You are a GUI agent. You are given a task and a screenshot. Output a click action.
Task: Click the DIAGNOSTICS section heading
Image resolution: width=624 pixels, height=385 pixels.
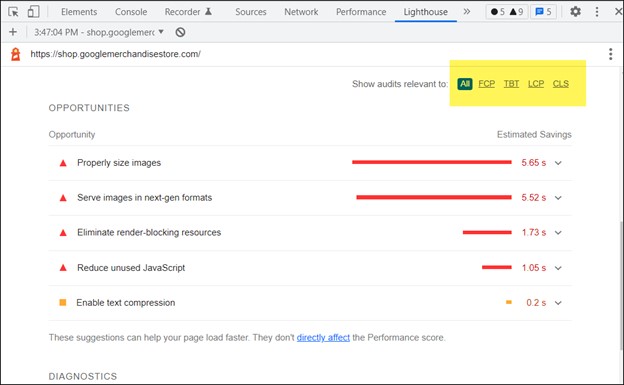pos(83,376)
